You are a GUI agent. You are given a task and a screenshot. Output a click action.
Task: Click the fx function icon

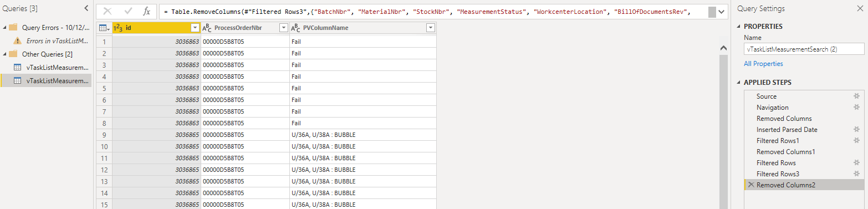[146, 11]
